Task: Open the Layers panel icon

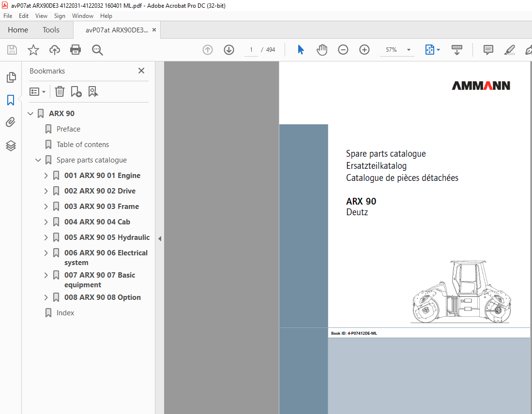Action: (11, 146)
